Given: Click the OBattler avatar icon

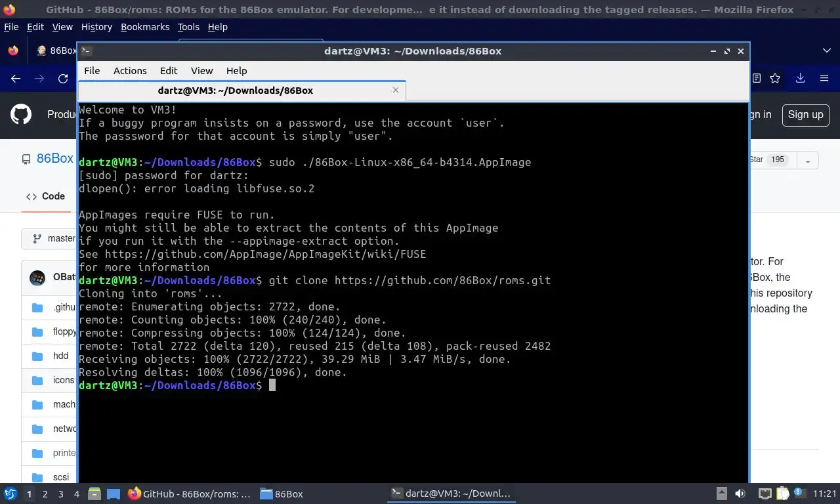Looking at the screenshot, I should click(37, 277).
